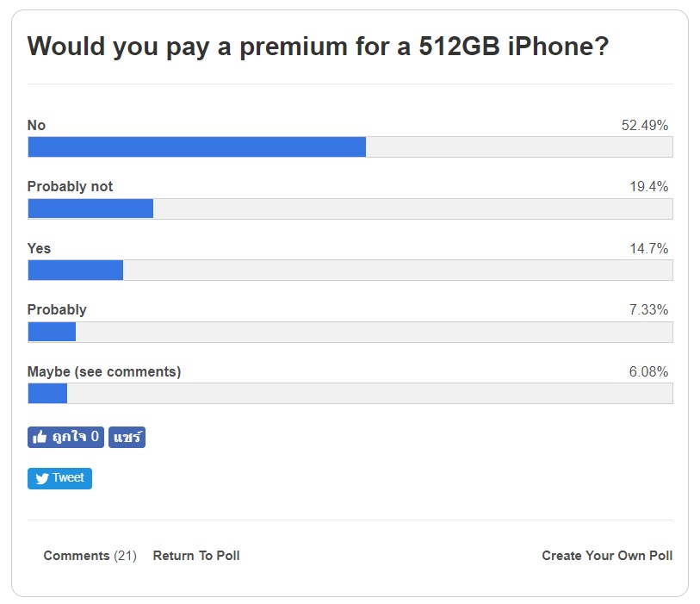This screenshot has width=700, height=604.
Task: Open the Comments (21) section
Action: click(89, 556)
